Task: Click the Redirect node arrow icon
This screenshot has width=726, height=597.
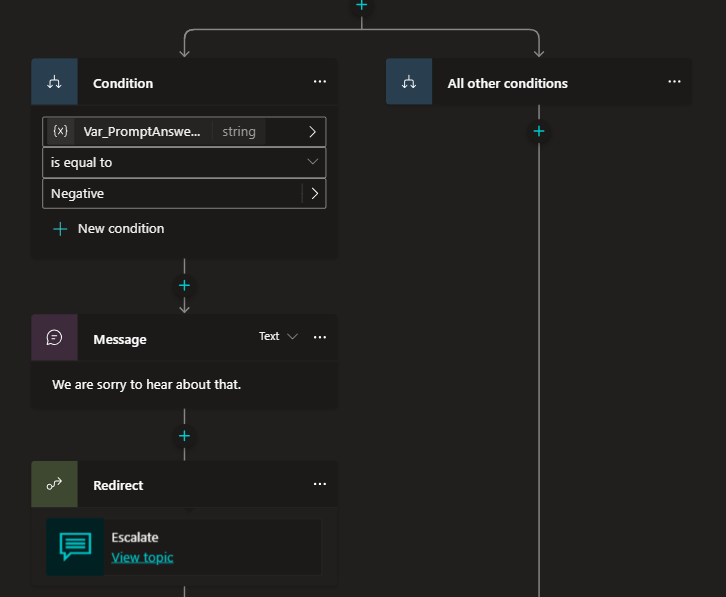Action: [x=54, y=484]
